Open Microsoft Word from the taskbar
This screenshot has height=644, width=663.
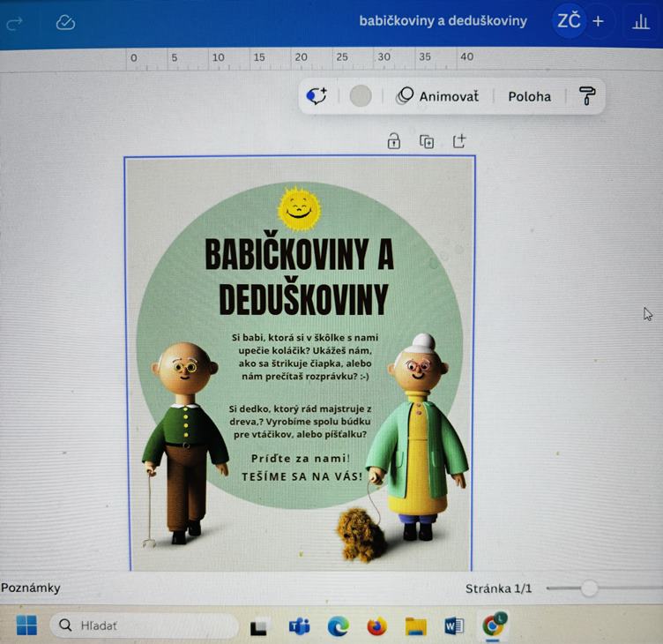pos(454,626)
